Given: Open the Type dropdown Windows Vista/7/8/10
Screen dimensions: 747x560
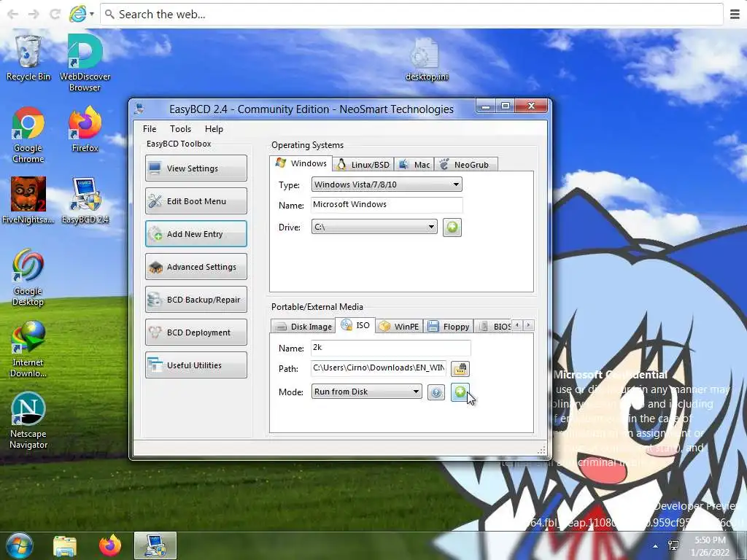Looking at the screenshot, I should pos(387,184).
